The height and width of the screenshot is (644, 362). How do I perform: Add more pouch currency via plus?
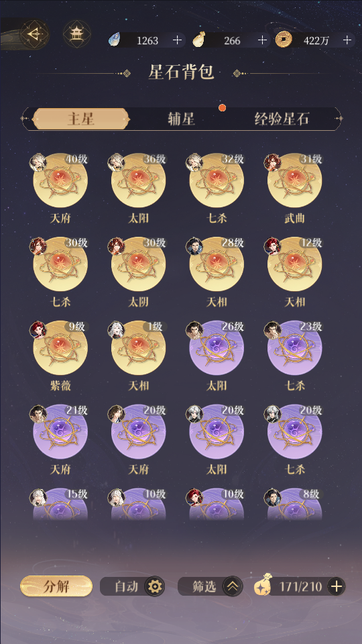pyautogui.click(x=262, y=40)
